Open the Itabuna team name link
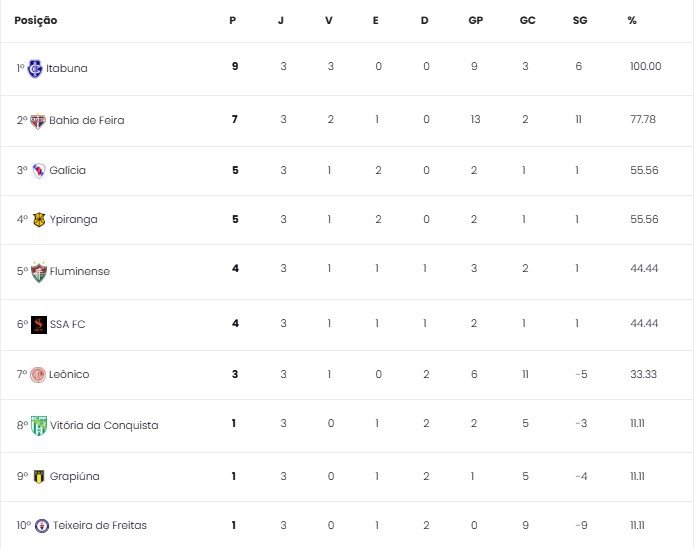This screenshot has width=694, height=549. 67,68
